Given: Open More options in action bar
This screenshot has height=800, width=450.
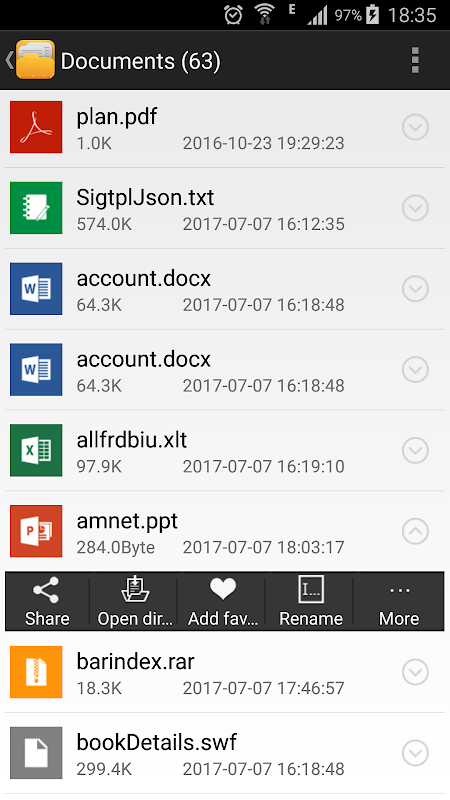Looking at the screenshot, I should pos(399,602).
